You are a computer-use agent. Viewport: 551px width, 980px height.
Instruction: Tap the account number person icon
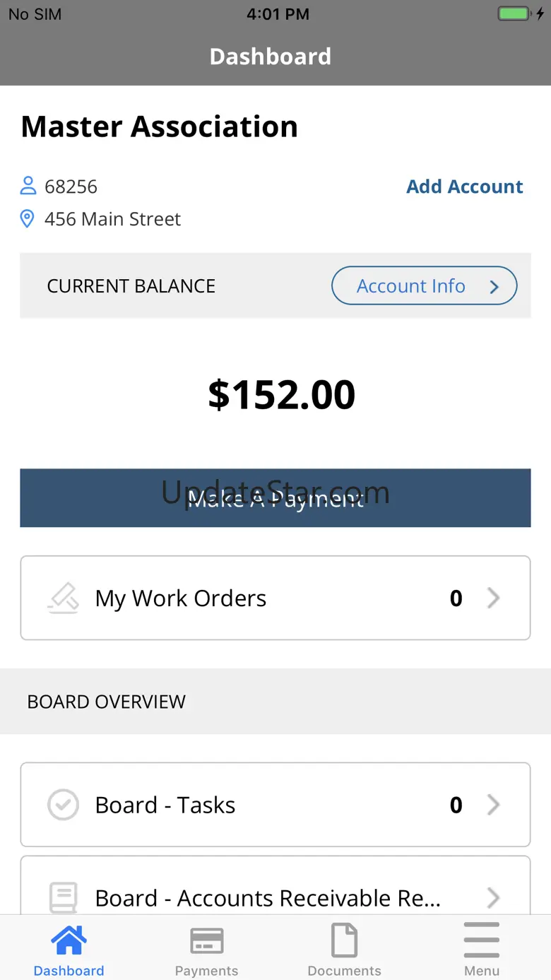[x=28, y=186]
